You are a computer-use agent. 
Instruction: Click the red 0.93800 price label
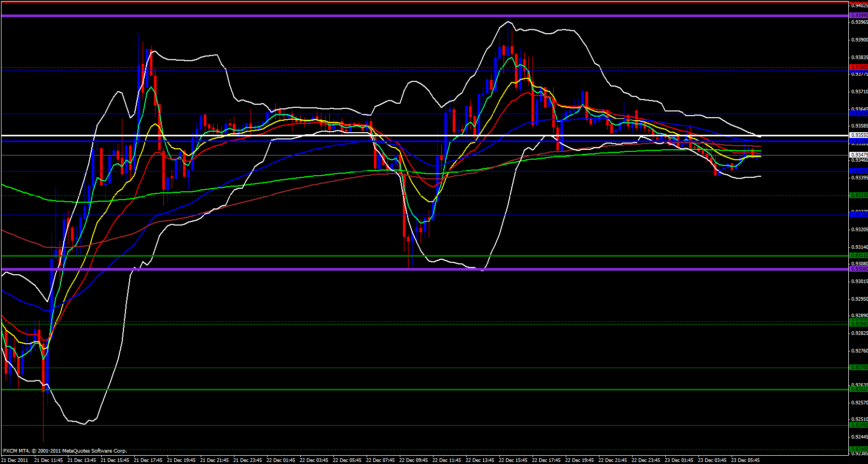[859, 67]
